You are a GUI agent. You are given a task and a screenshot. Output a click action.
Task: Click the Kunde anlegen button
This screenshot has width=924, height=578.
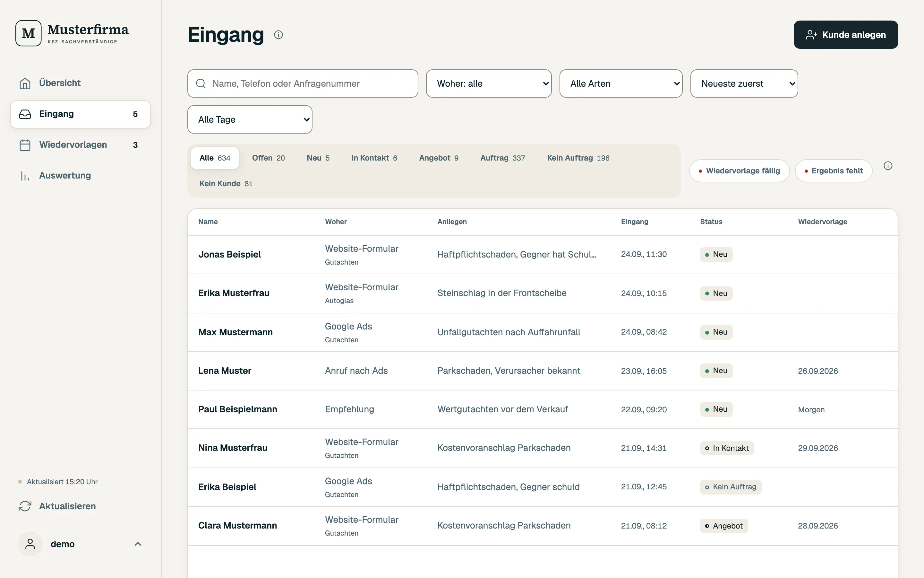[846, 35]
